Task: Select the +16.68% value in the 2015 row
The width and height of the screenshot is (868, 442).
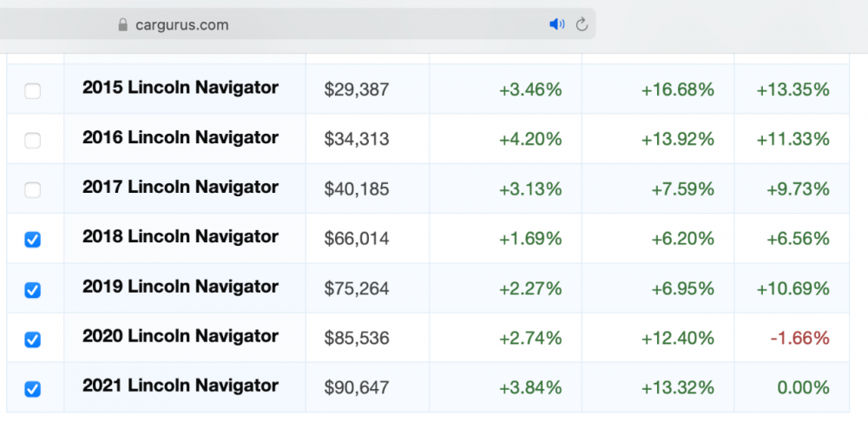Action: click(677, 89)
